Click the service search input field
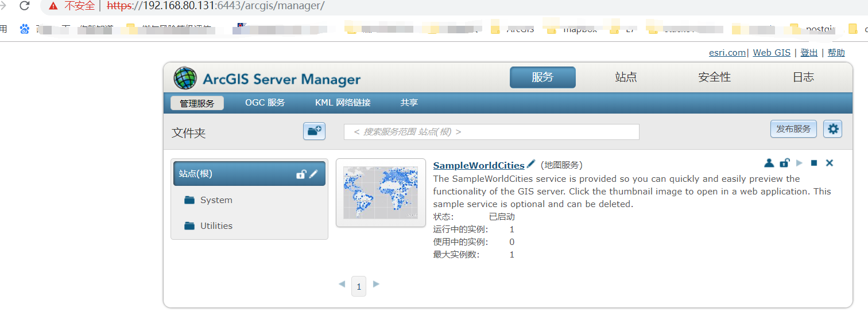Image resolution: width=868 pixels, height=335 pixels. pos(491,131)
